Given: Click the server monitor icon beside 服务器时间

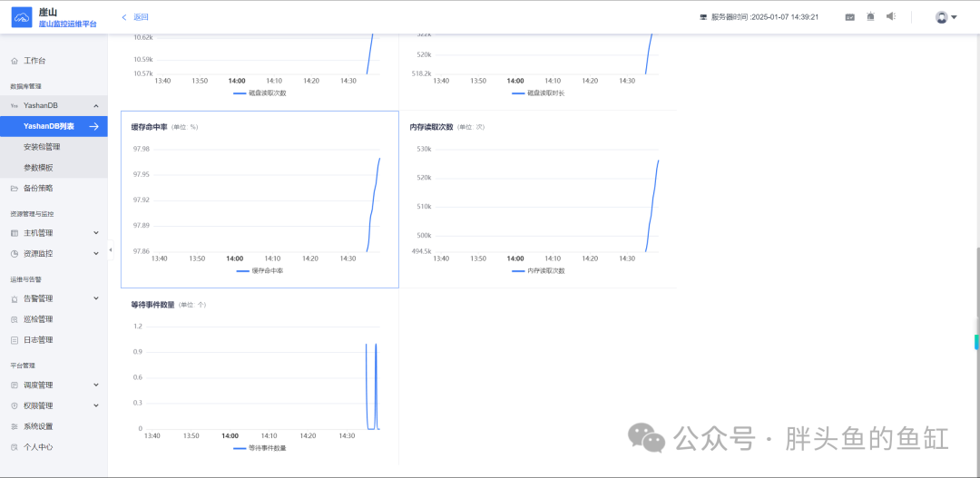Looking at the screenshot, I should (703, 17).
